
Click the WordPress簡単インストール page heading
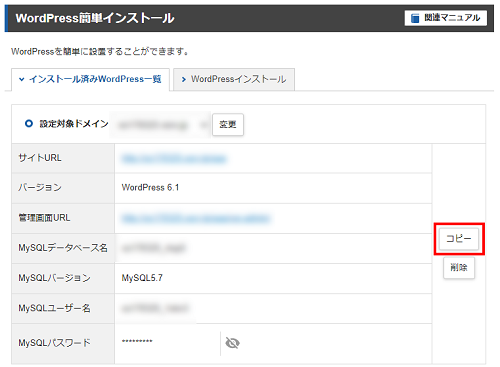click(95, 18)
